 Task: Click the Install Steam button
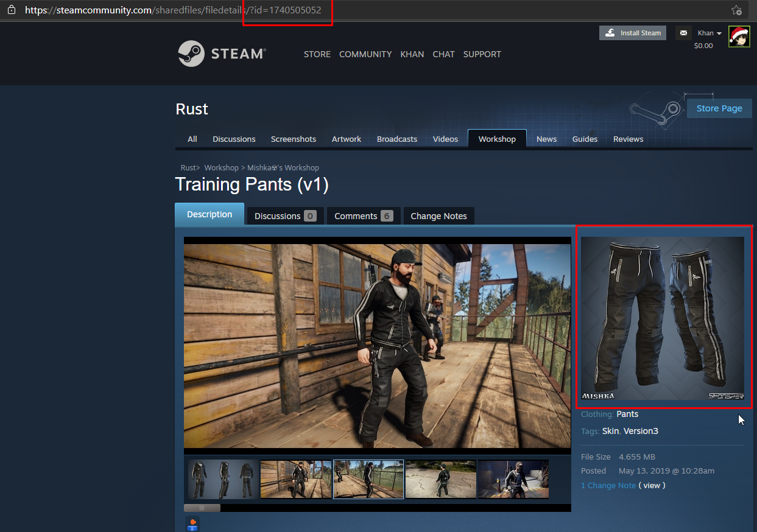point(633,33)
